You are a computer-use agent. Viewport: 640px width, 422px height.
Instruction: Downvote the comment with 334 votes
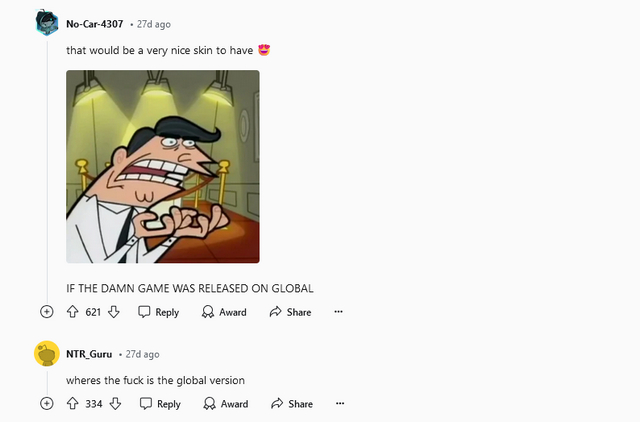pyautogui.click(x=115, y=404)
